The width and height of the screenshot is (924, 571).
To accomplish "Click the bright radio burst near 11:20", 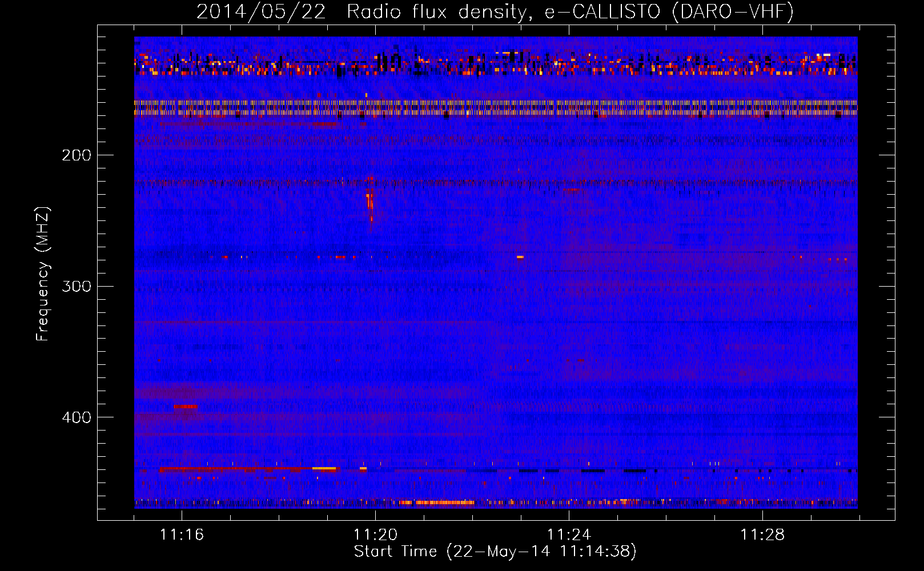I will pos(370,203).
